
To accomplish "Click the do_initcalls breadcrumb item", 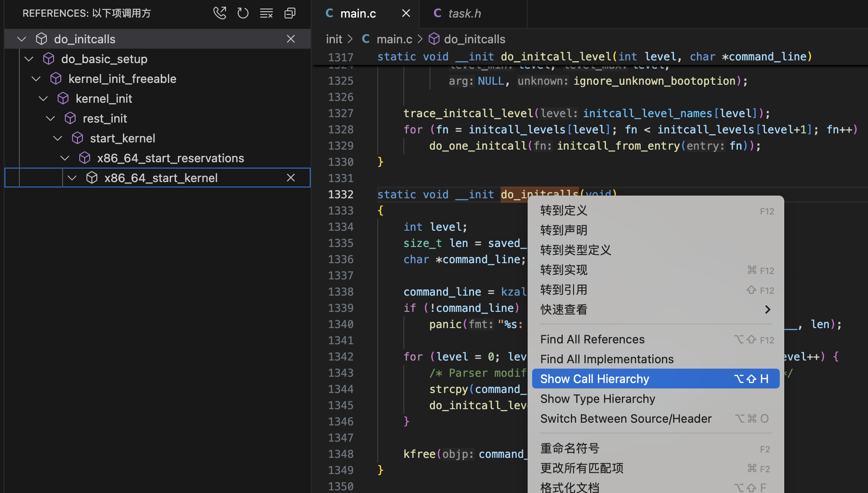I will tap(475, 39).
